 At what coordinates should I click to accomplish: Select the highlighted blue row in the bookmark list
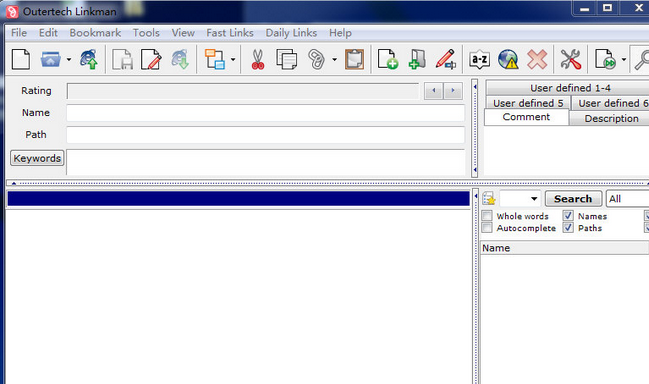238,199
